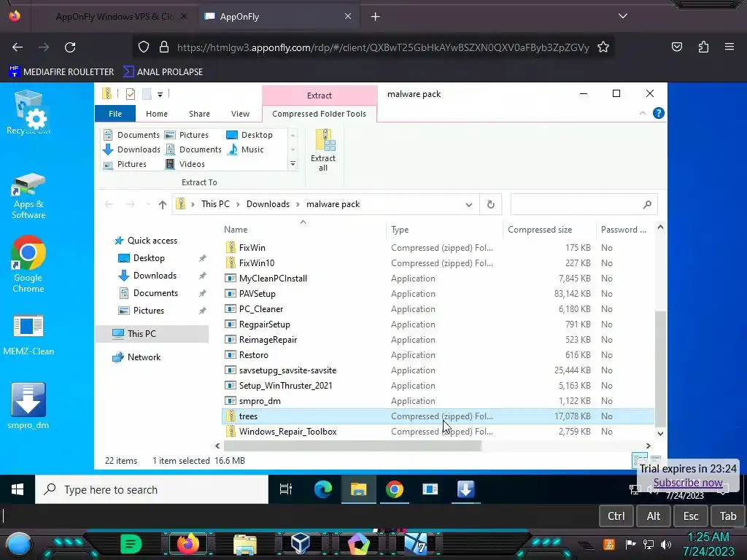Select the Restoro application row
This screenshot has height=560, width=747.
pyautogui.click(x=438, y=355)
